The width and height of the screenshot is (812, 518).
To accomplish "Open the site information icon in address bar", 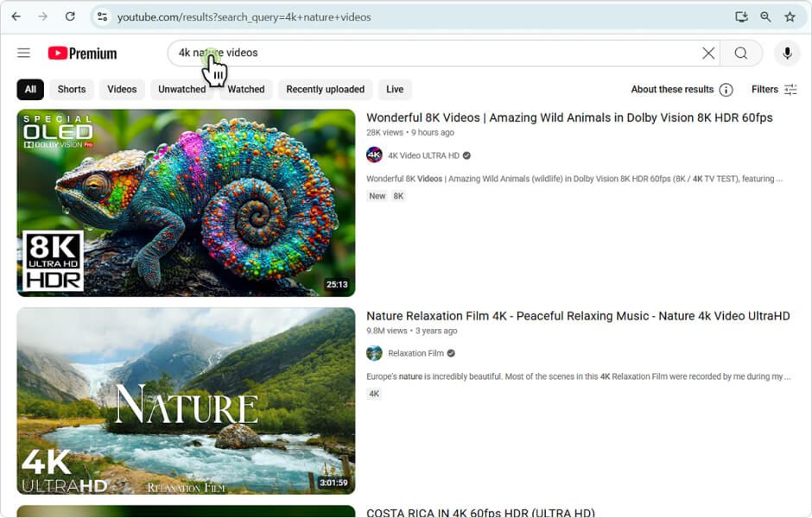I will [102, 16].
